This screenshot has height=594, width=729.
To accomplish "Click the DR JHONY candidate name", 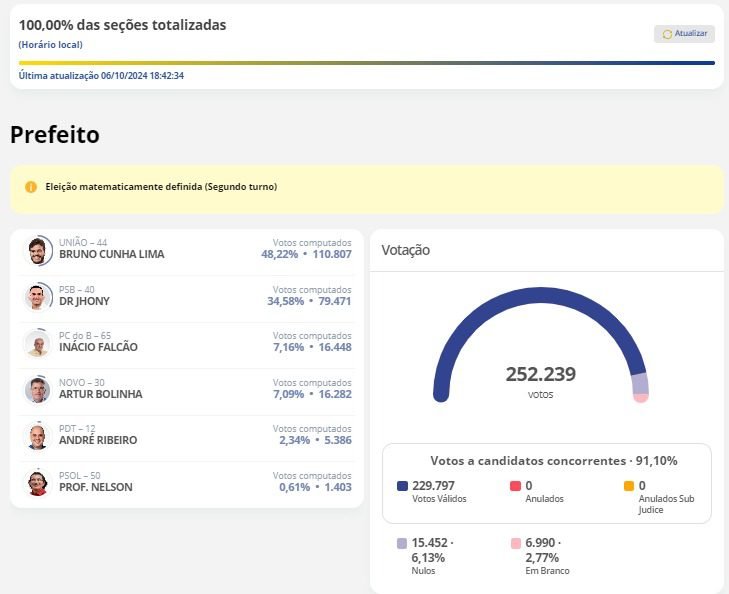I will click(x=84, y=301).
